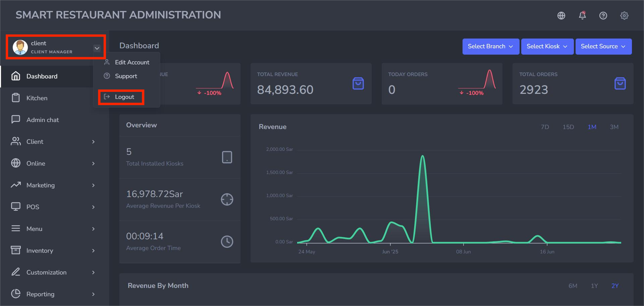Open the settings gear icon
The height and width of the screenshot is (306, 644).
(x=624, y=15)
